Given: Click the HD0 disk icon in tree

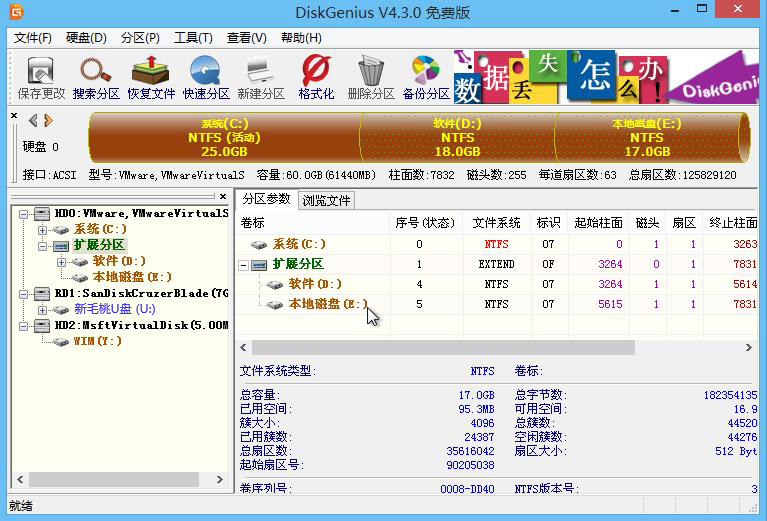Looking at the screenshot, I should point(42,214).
